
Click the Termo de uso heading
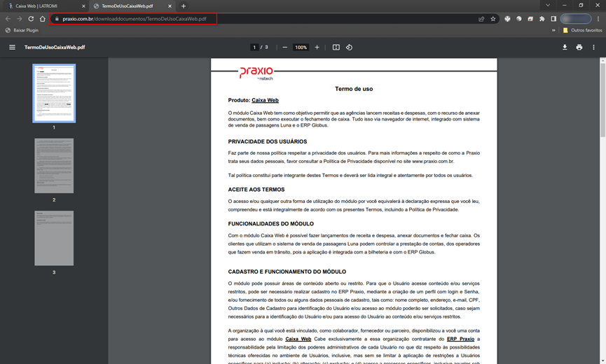(x=354, y=89)
